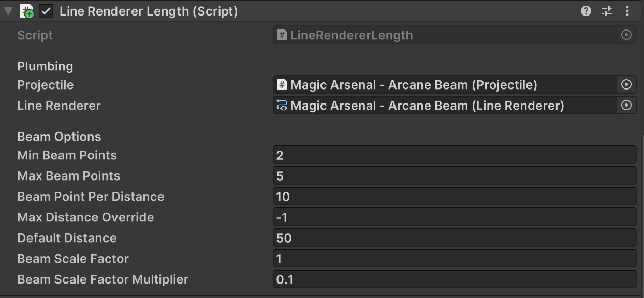Viewport: 644px width, 298px height.
Task: Click the C# script icon in header
Action: (x=26, y=11)
